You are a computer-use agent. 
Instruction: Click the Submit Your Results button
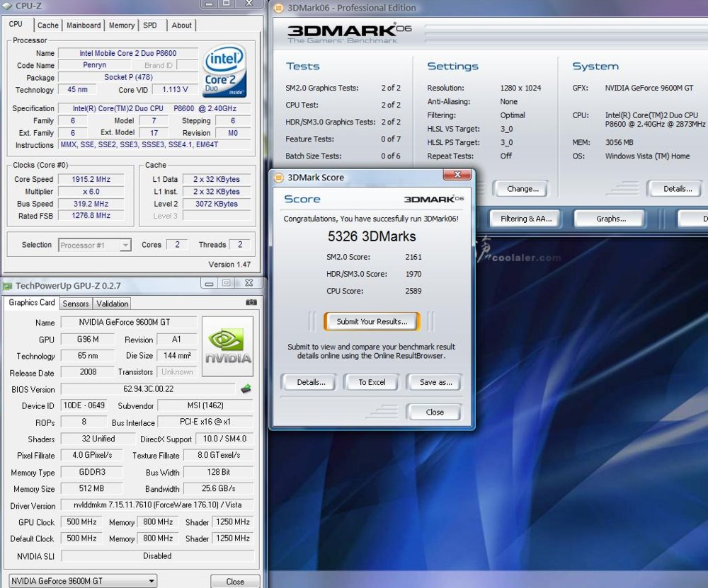[372, 322]
